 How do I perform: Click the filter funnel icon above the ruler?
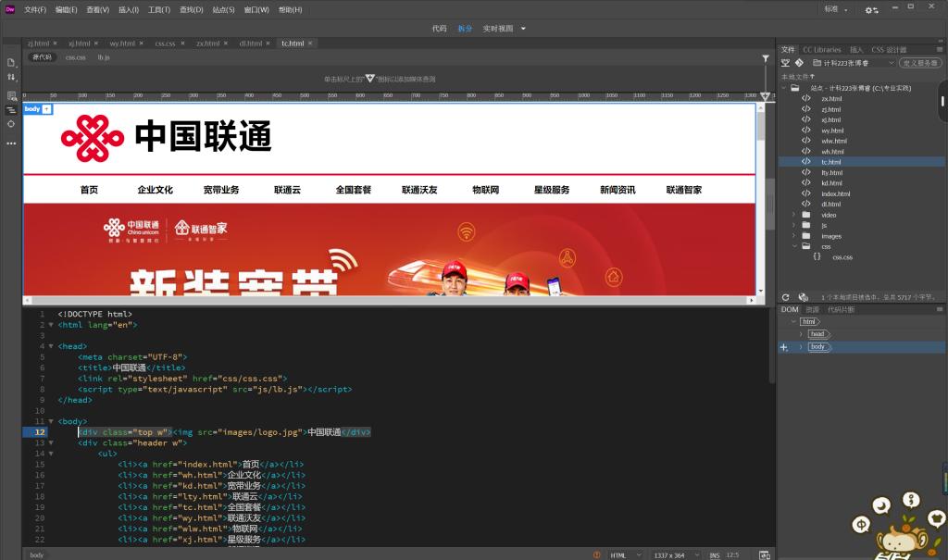(x=766, y=58)
